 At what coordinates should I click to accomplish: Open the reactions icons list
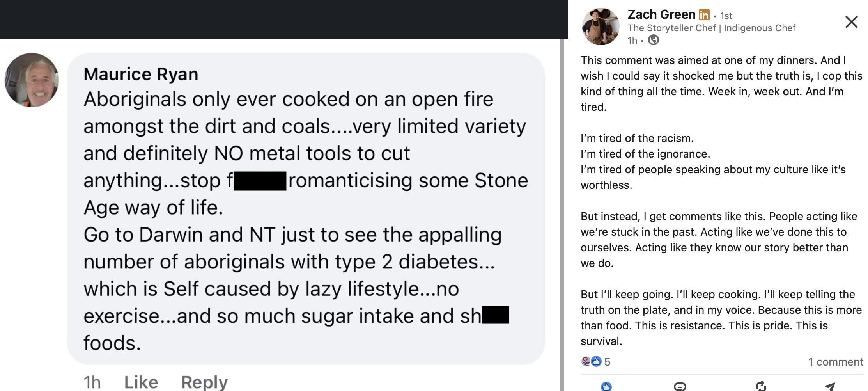pyautogui.click(x=591, y=361)
